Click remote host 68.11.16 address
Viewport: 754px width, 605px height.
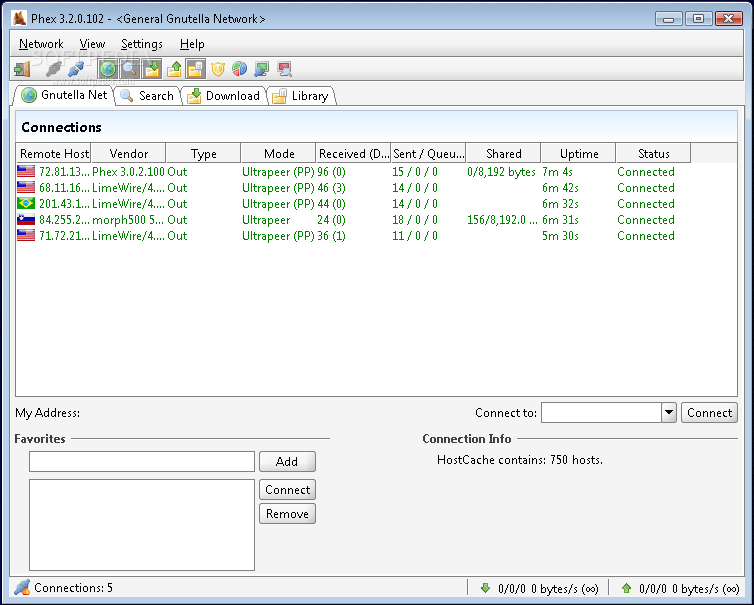pos(64,188)
